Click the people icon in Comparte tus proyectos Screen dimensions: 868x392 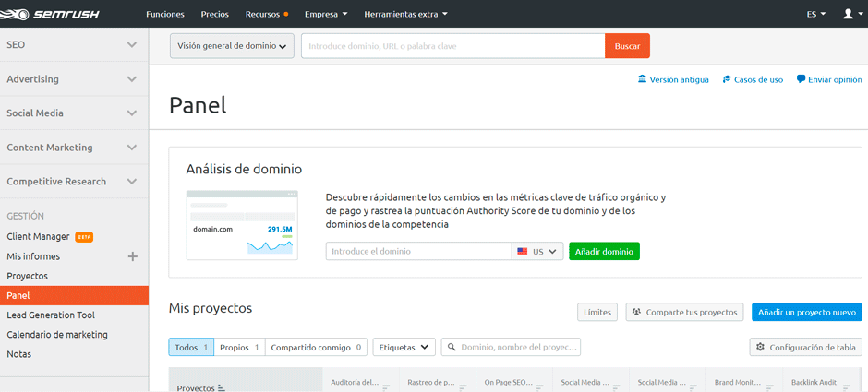[x=636, y=312]
